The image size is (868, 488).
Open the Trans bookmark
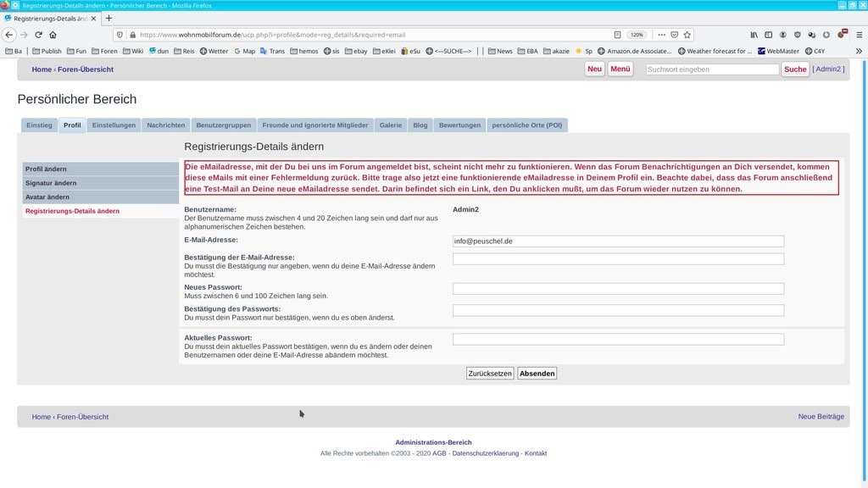272,51
